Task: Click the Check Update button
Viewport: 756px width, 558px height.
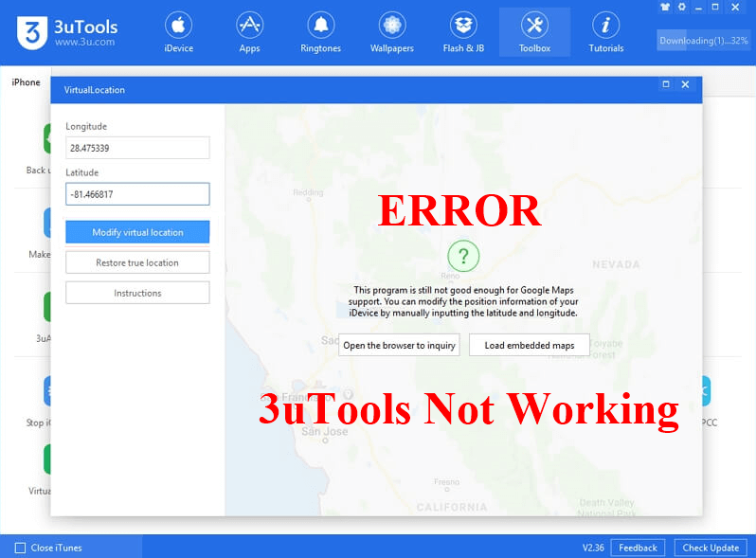Action: pos(711,548)
